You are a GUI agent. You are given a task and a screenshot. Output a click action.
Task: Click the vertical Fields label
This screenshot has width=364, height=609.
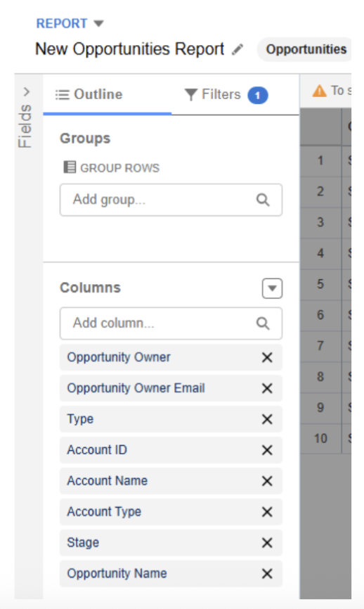pos(25,126)
